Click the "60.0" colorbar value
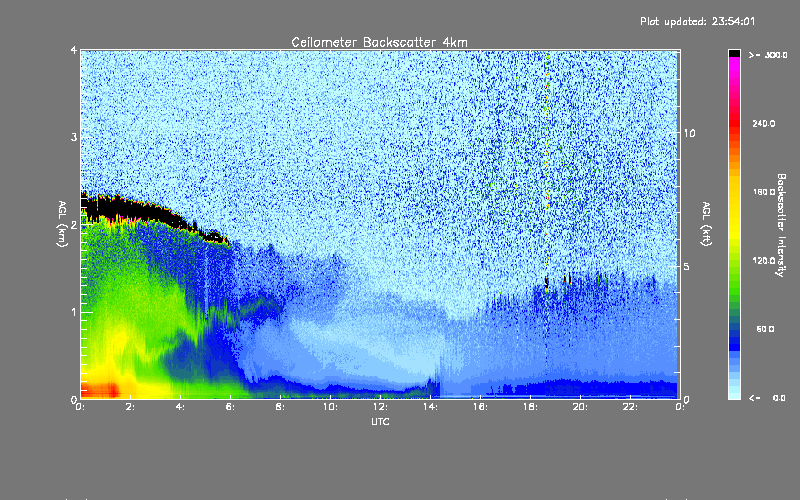Viewport: 800px width, 500px height. 765,329
